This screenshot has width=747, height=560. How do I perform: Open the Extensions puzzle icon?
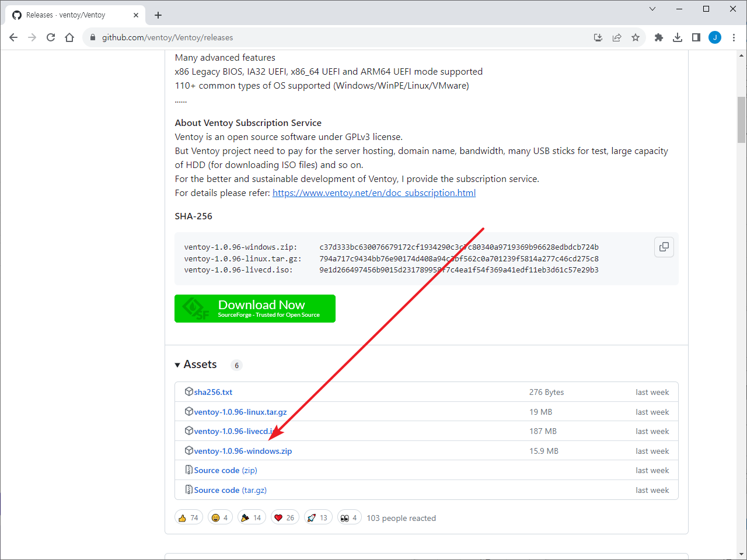pyautogui.click(x=659, y=37)
